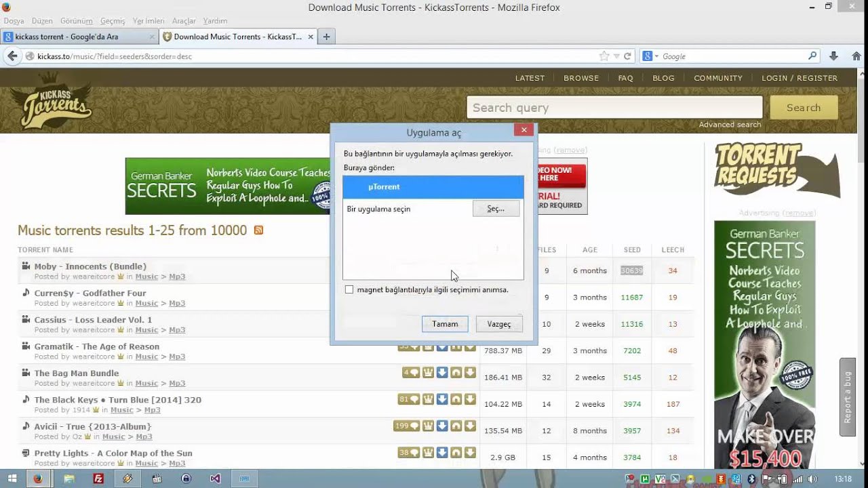Open the Yer İmleri menu
The height and width of the screenshot is (488, 868).
click(x=148, y=21)
